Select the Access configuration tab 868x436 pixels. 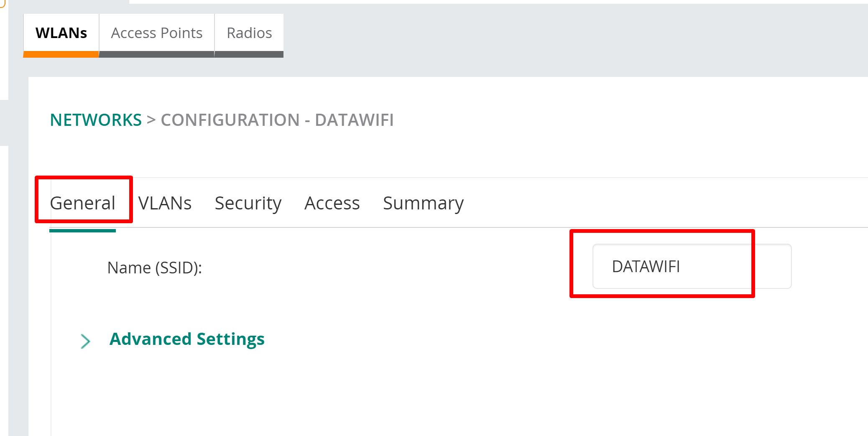tap(332, 203)
